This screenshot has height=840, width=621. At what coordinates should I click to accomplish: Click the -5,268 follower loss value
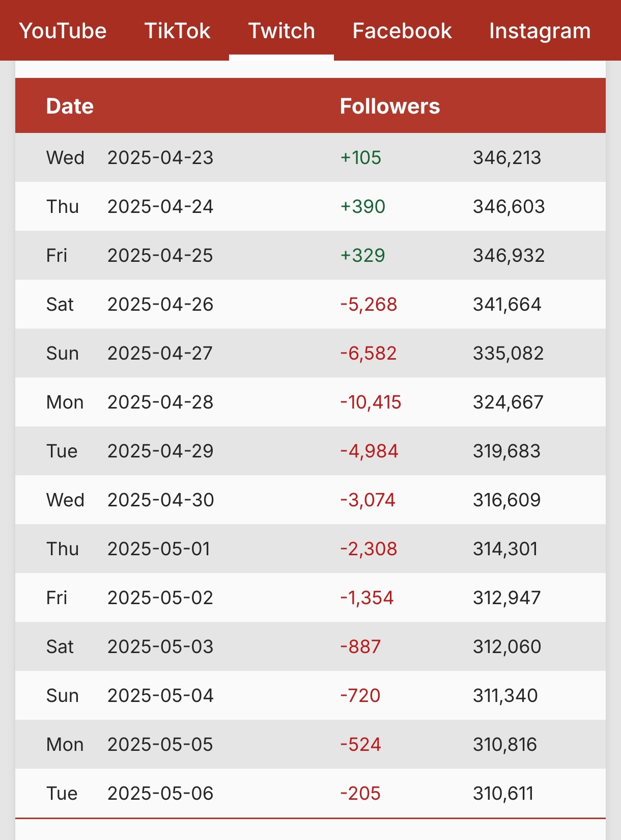(369, 304)
